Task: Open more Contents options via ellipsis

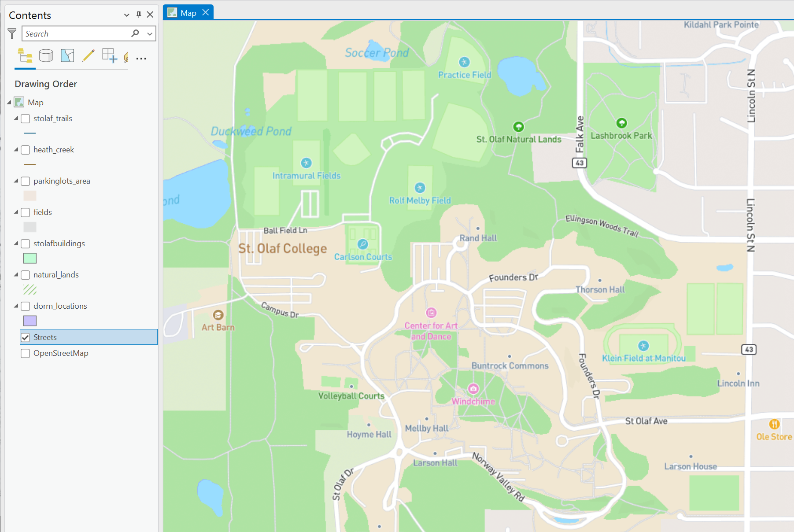Action: click(x=141, y=58)
